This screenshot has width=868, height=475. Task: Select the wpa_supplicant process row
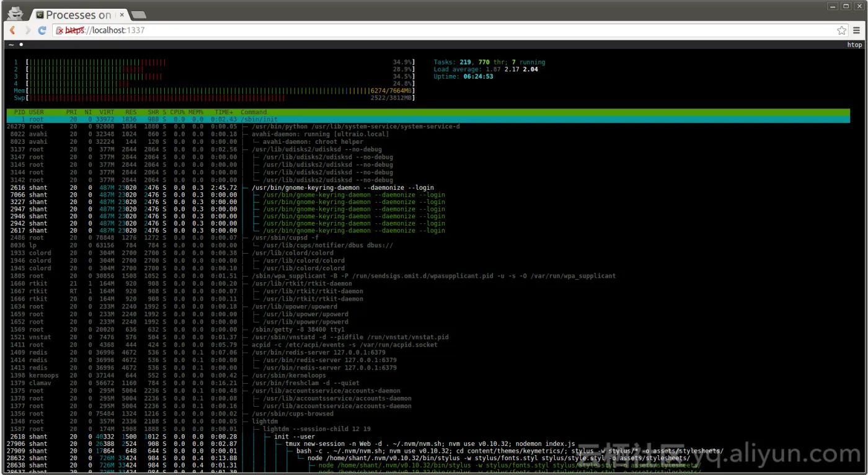428,276
